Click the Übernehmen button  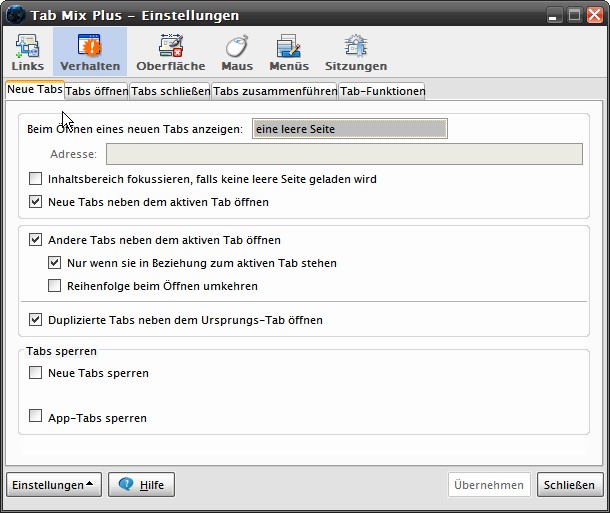point(489,485)
